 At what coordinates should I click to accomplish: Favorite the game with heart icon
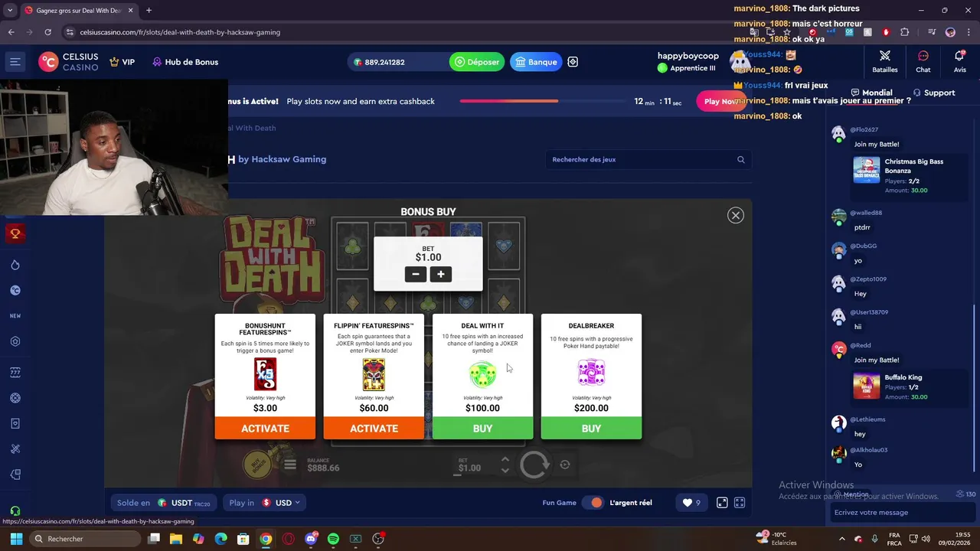click(x=692, y=503)
